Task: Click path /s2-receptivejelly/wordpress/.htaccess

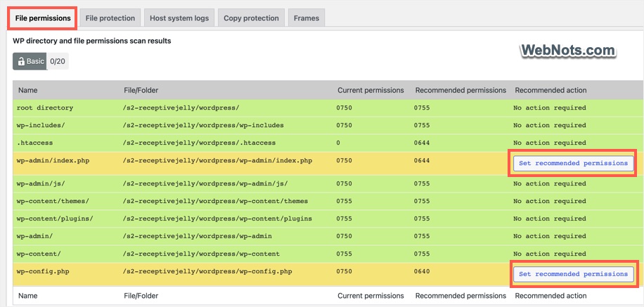Action: click(x=199, y=143)
